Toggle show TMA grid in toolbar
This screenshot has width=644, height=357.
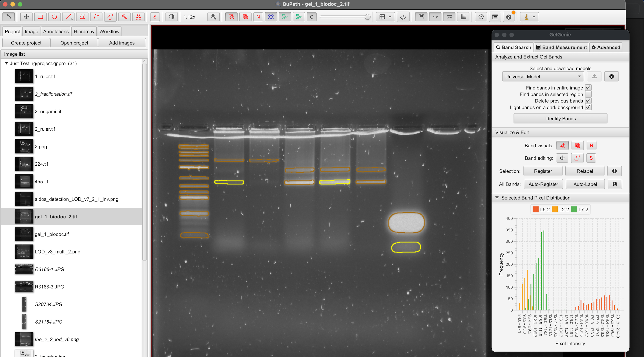pyautogui.click(x=271, y=17)
